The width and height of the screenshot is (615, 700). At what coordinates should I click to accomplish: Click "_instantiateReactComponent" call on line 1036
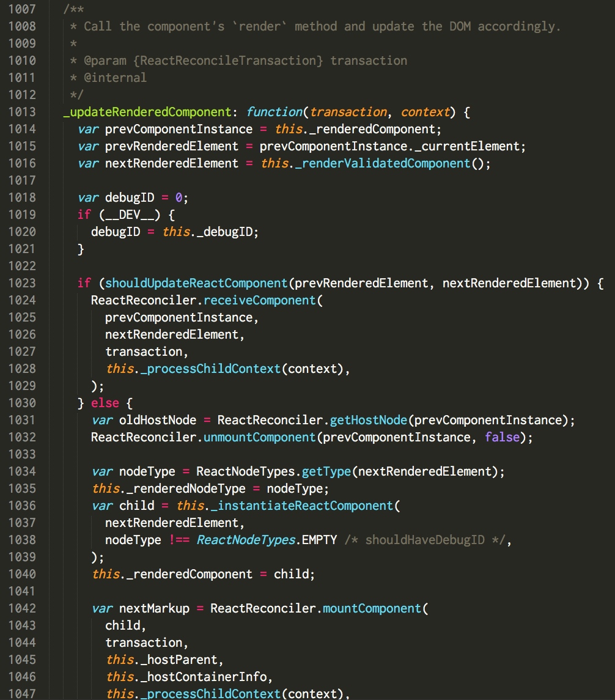(x=302, y=506)
